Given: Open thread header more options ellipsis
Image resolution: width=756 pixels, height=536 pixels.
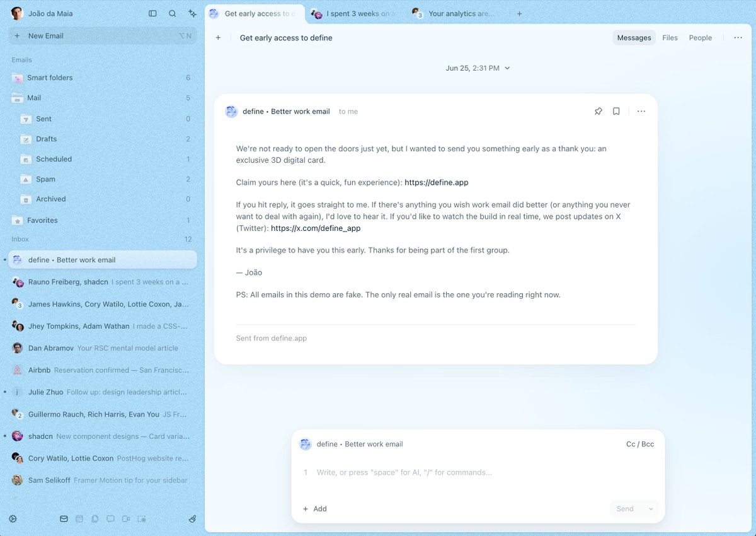Looking at the screenshot, I should click(x=738, y=38).
